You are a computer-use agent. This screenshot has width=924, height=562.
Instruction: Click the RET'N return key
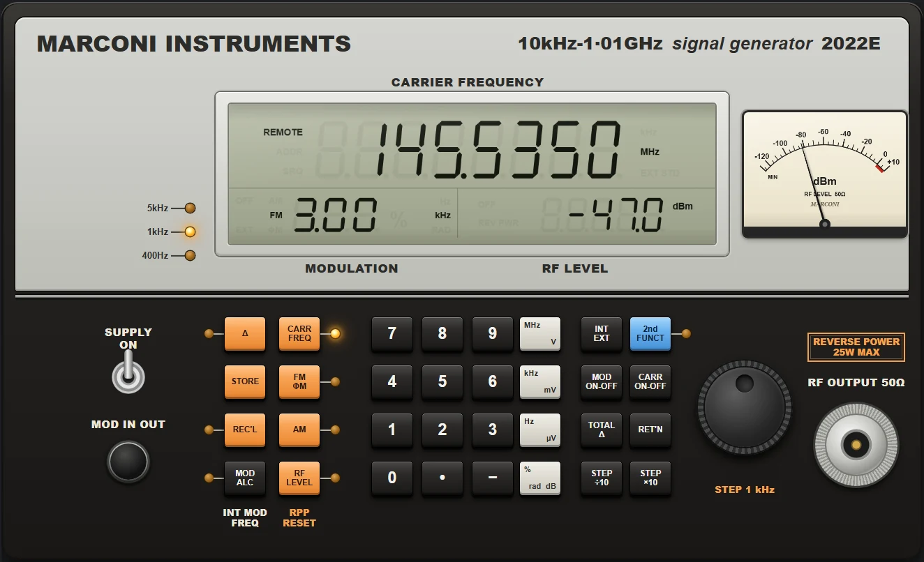pos(650,430)
